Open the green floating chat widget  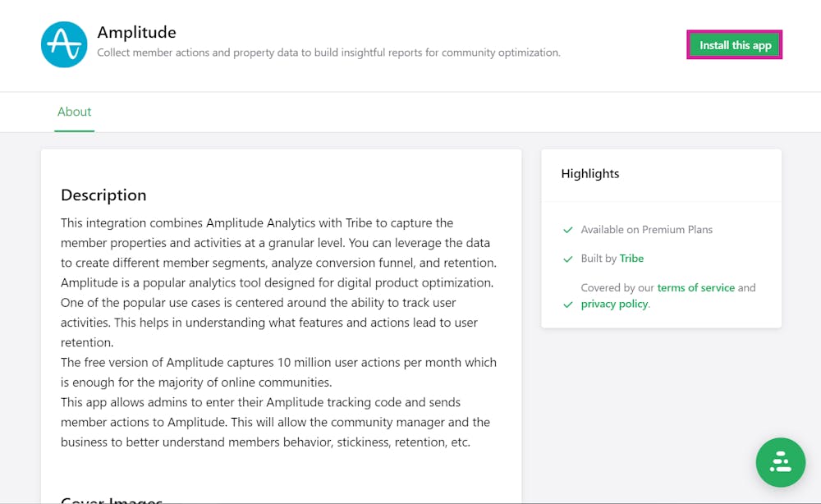[780, 462]
